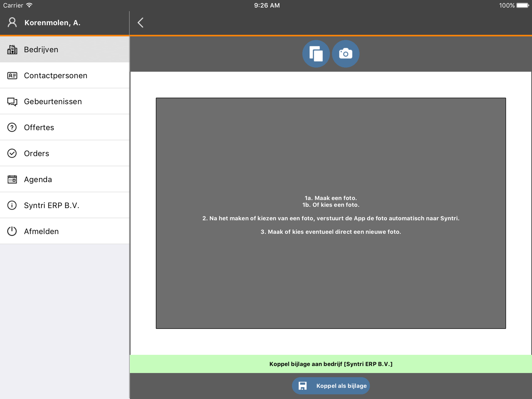Click the info icon beside Syntri ERP B.V.

(x=12, y=205)
